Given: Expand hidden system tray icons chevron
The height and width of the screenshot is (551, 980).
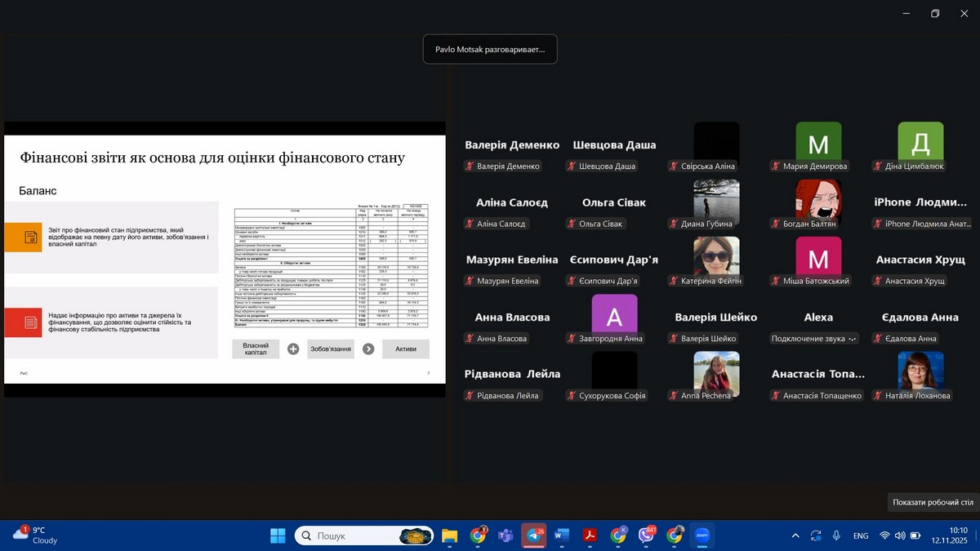Looking at the screenshot, I should tap(795, 535).
